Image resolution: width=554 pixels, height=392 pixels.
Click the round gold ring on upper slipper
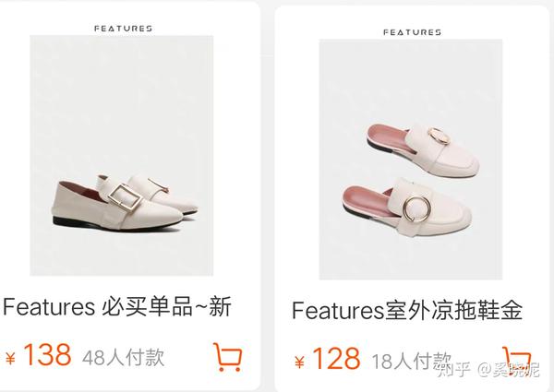tap(439, 136)
